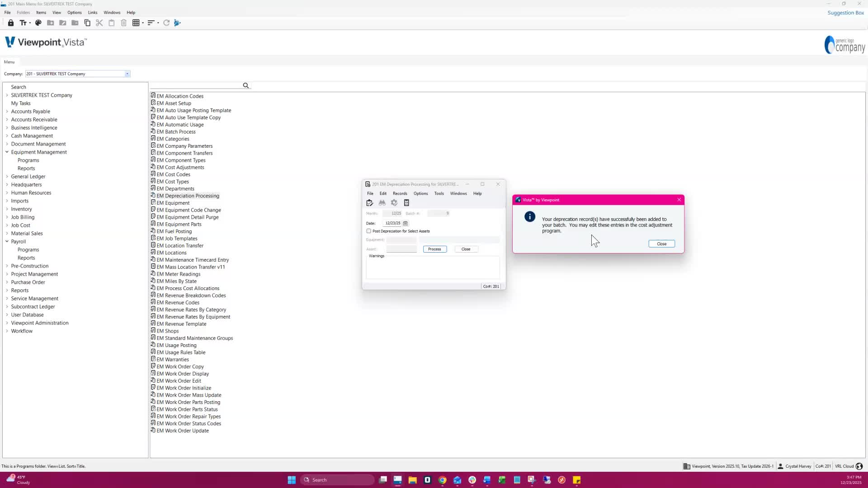Click the calculator icon in depreciation window
This screenshot has height=488, width=868.
[406, 203]
